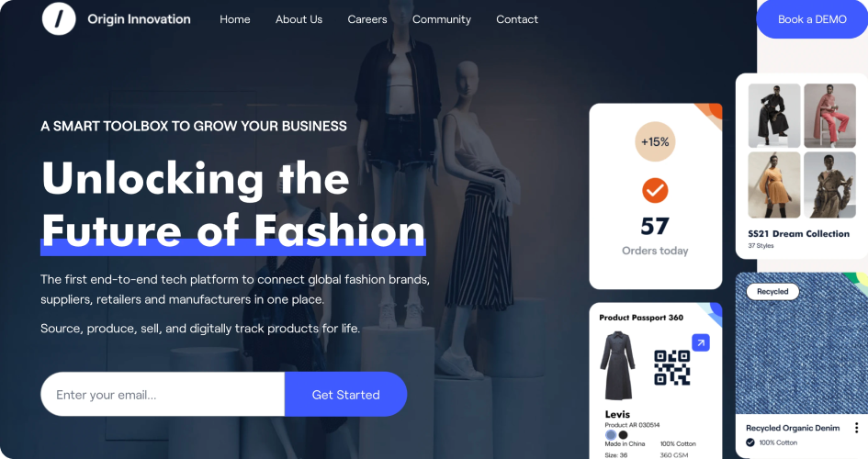Open the Community nav link
This screenshot has height=459, width=868.
click(441, 19)
